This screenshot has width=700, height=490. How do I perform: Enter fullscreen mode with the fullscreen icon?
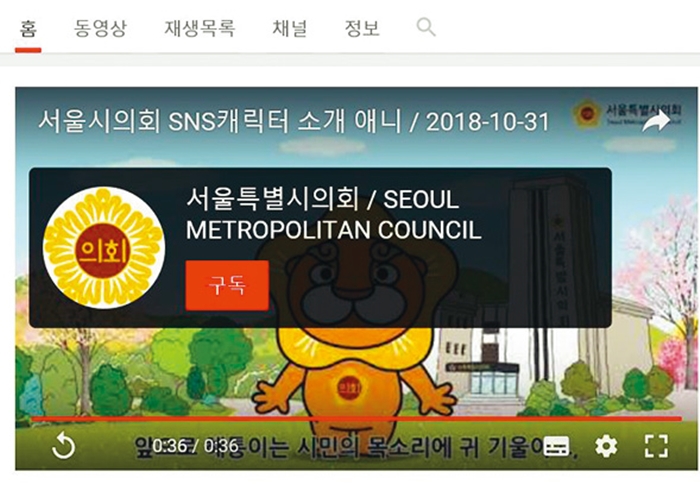[x=656, y=446]
